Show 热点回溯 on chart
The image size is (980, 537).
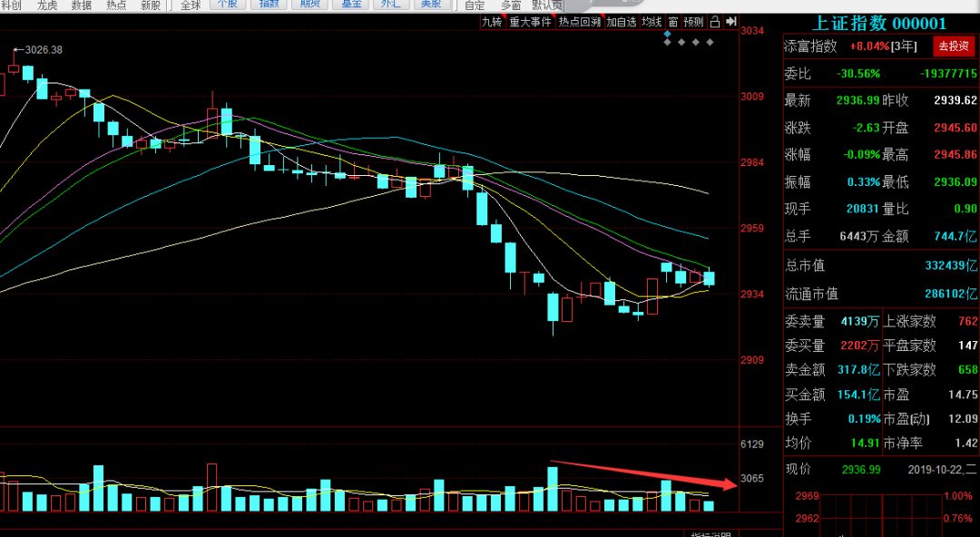coord(579,22)
